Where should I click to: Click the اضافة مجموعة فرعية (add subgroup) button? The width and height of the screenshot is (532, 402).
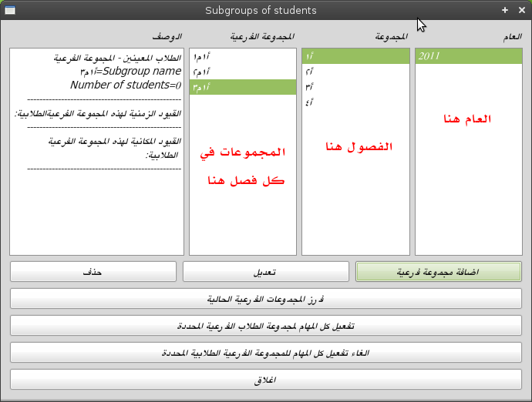pos(438,272)
